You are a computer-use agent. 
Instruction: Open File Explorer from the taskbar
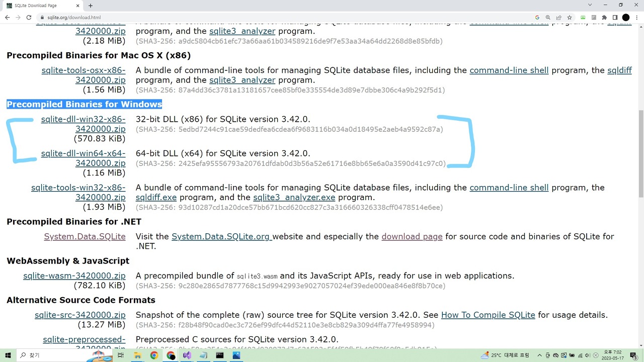tap(137, 355)
